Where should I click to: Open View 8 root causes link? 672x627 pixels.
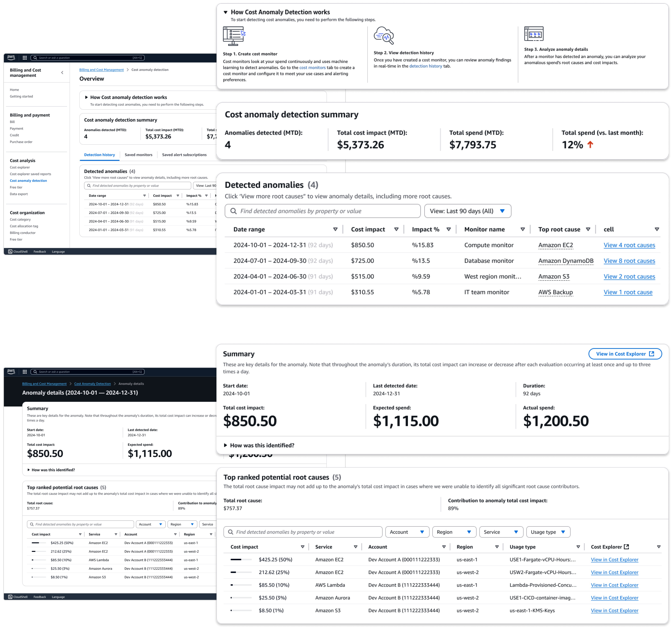coord(629,261)
